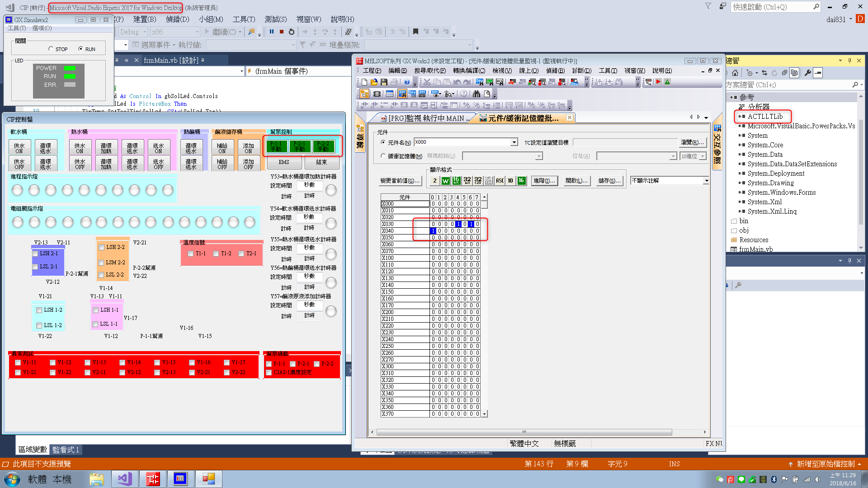Viewport: 868px width, 488px height.
Task: Switch to [PRG]監視 執行中 MAIN tab
Action: (424, 118)
